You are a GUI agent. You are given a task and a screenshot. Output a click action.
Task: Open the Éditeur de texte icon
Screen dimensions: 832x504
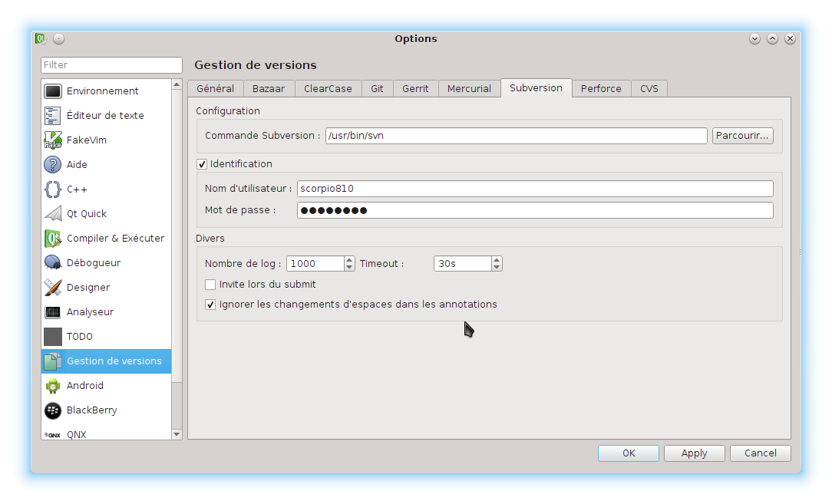(52, 116)
